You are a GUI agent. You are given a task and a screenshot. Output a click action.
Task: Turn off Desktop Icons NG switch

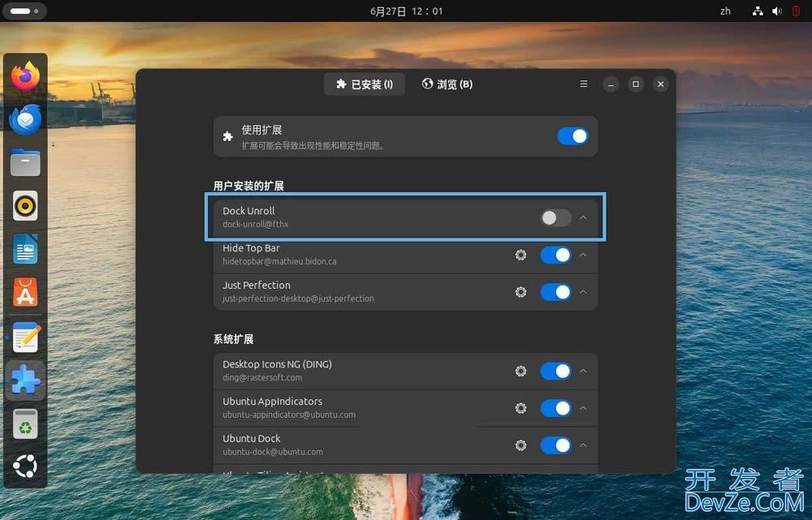coord(555,371)
